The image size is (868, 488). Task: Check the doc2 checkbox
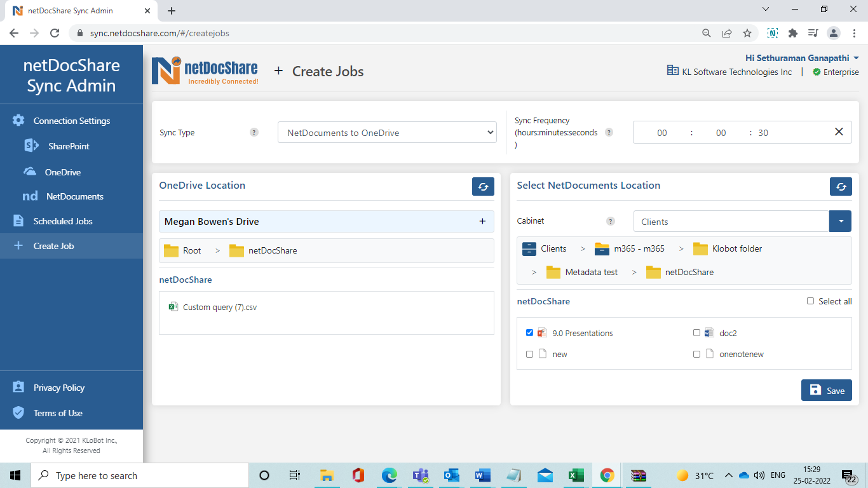696,333
